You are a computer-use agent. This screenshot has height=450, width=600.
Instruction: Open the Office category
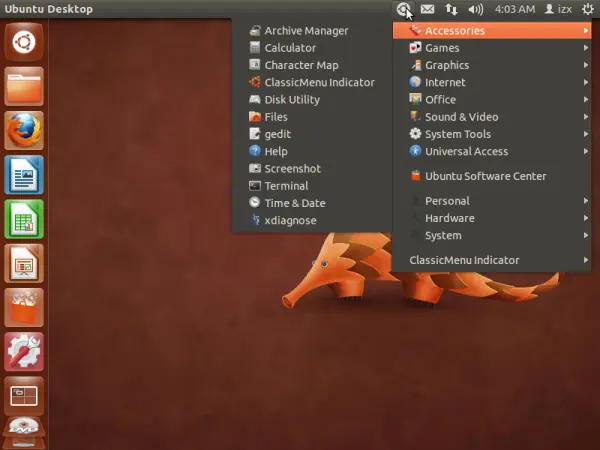click(492, 99)
